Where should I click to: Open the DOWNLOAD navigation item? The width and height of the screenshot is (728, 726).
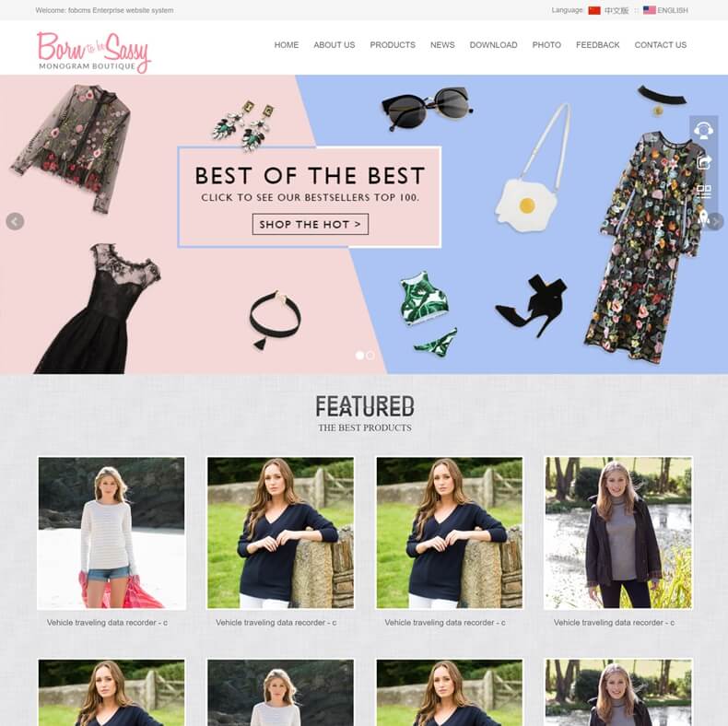click(x=493, y=45)
